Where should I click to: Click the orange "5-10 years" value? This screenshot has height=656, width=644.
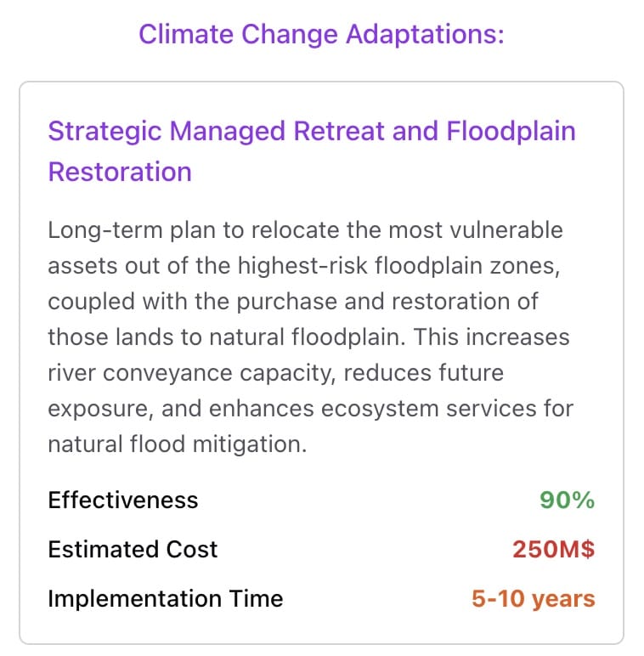coord(534,598)
